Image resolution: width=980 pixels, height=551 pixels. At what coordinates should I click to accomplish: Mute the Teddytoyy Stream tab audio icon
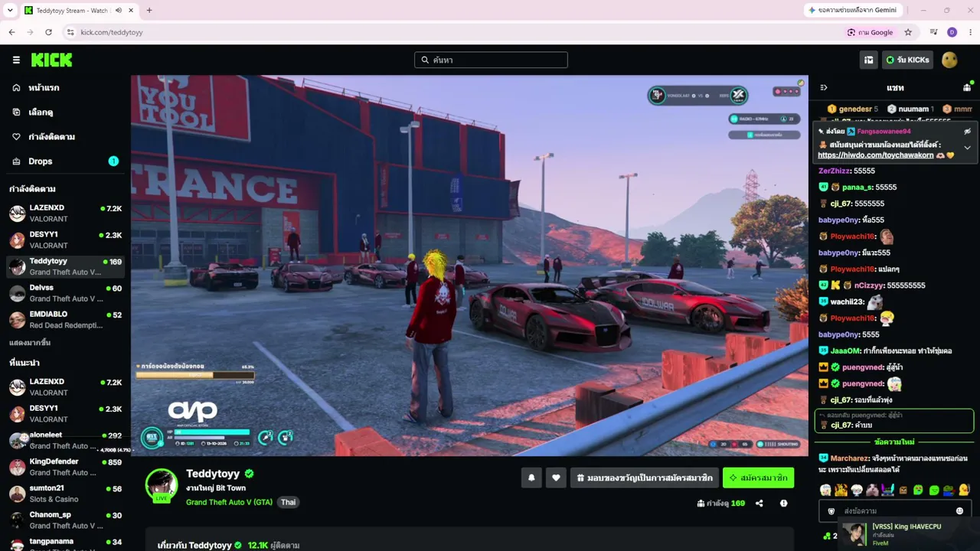click(x=119, y=10)
